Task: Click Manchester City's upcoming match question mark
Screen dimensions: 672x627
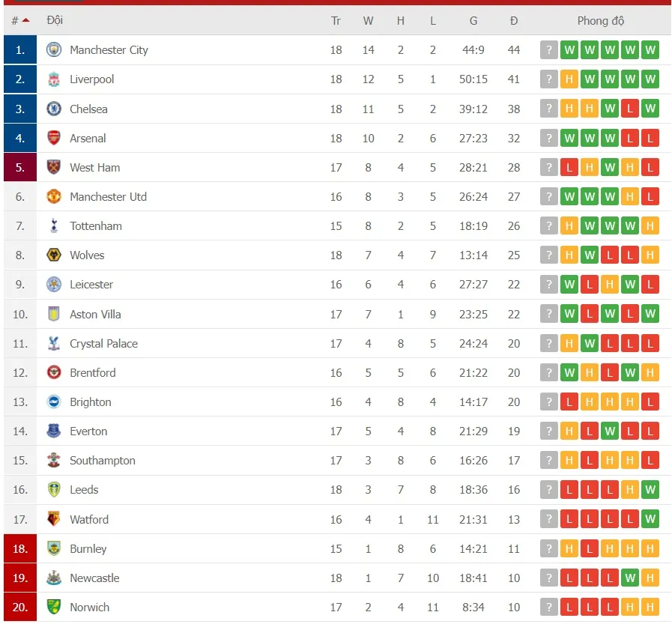Action: click(549, 50)
